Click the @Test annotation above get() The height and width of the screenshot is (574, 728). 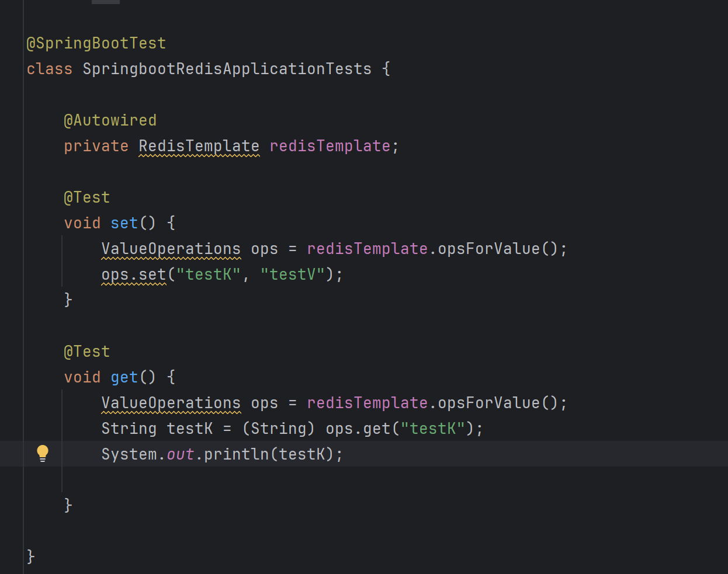point(86,352)
